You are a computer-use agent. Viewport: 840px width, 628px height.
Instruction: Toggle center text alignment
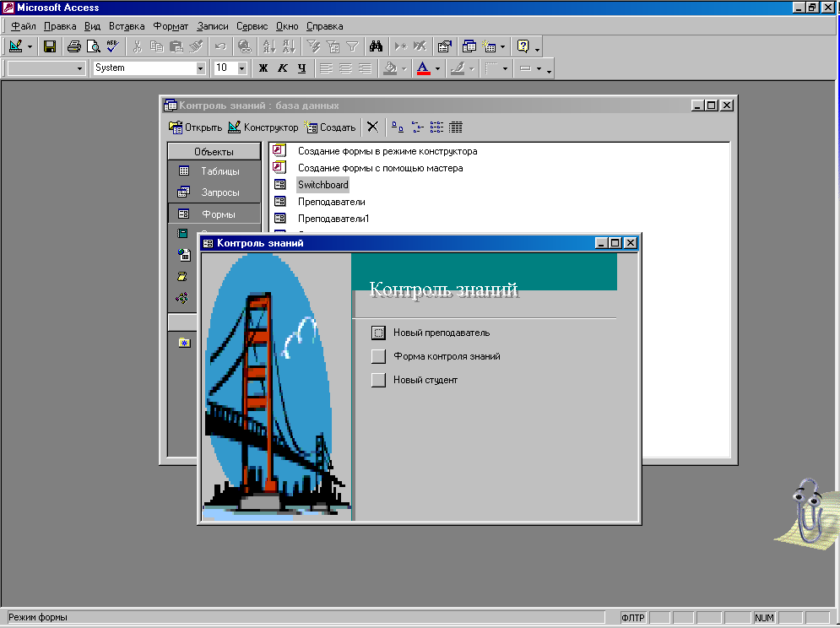tap(345, 68)
